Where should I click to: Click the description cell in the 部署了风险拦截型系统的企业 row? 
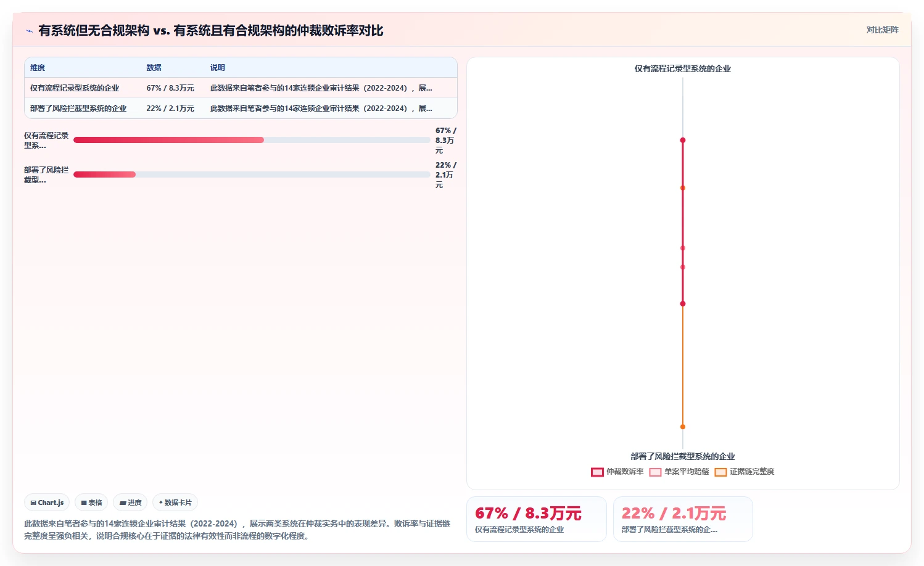[321, 109]
